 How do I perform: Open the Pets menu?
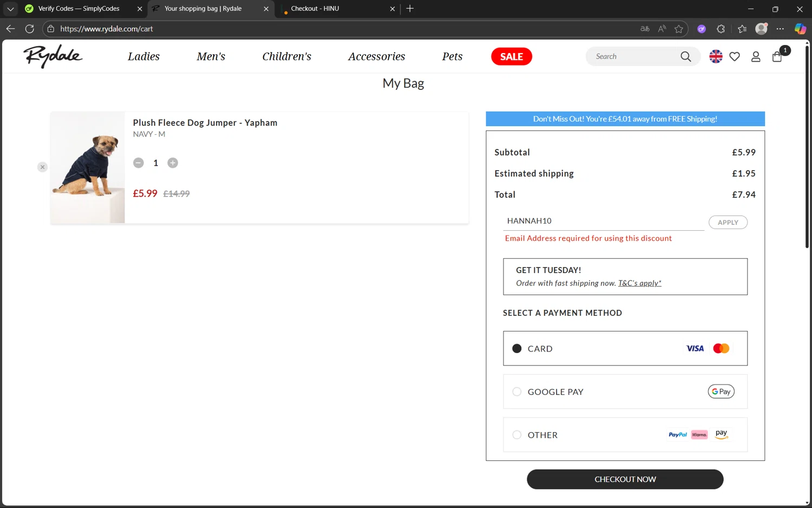pyautogui.click(x=452, y=56)
